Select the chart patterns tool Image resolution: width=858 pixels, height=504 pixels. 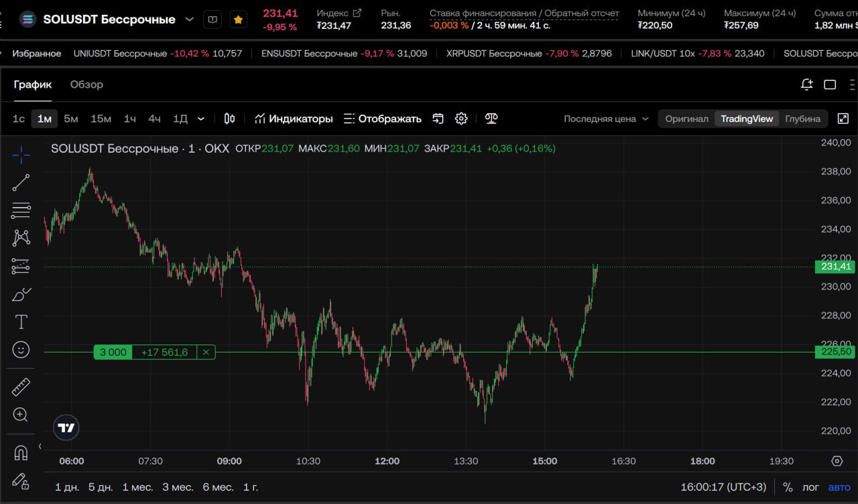[21, 238]
